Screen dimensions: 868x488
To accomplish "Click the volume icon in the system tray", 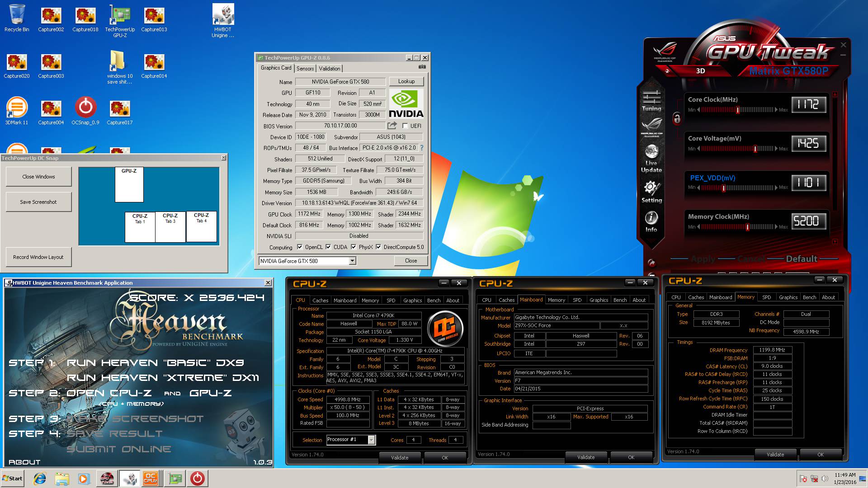I will tap(825, 479).
